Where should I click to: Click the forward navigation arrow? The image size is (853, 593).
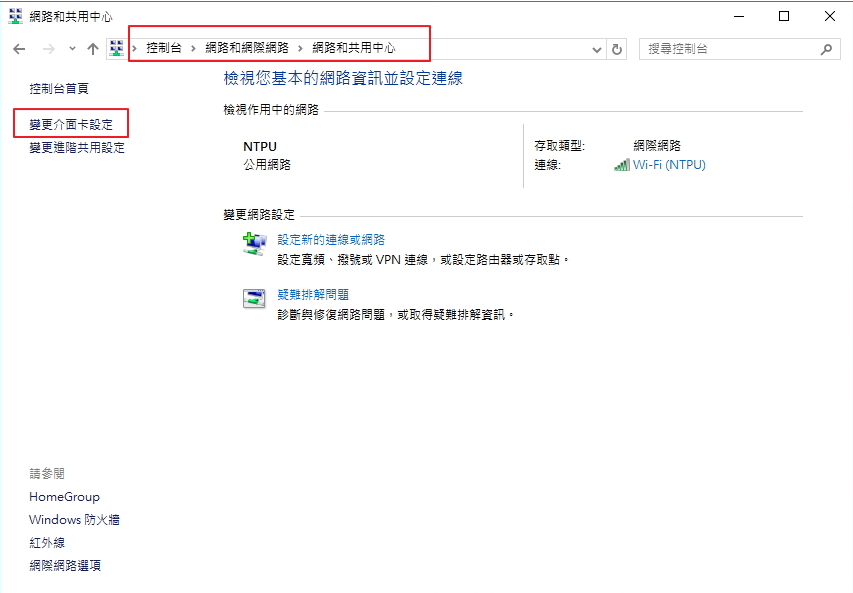point(49,49)
